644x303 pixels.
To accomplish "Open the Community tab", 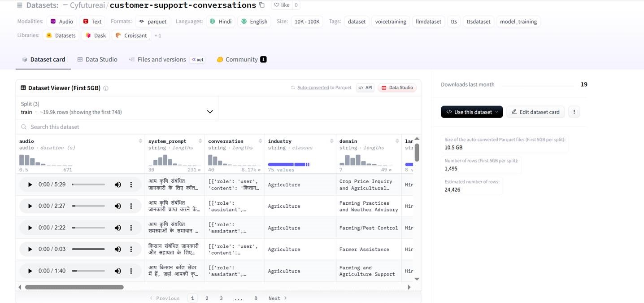I will click(241, 59).
